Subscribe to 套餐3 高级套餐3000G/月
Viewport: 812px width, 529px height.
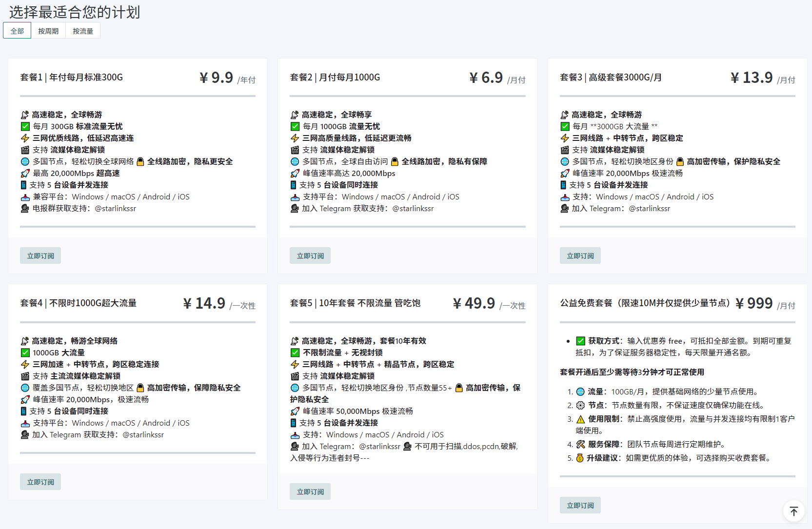pos(580,256)
